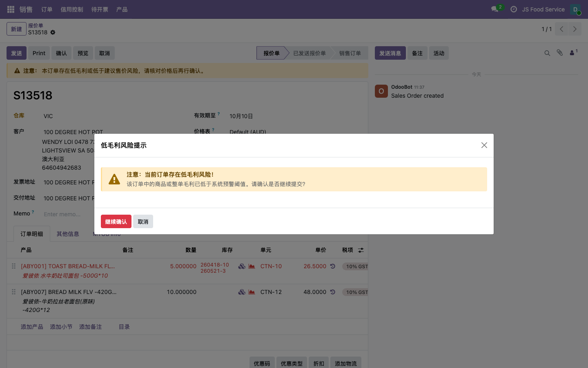Click the sales chart icon on ABY001 row
Image resolution: width=588 pixels, height=368 pixels.
252,266
